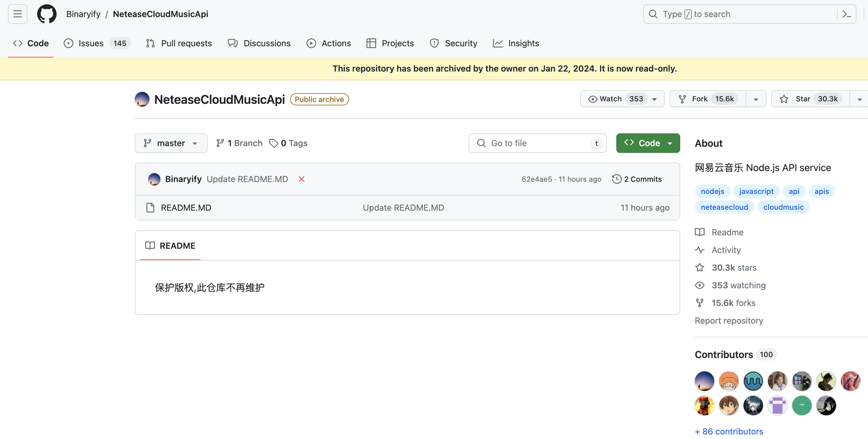The width and height of the screenshot is (868, 439).
Task: Click the Go to file field
Action: click(x=537, y=143)
